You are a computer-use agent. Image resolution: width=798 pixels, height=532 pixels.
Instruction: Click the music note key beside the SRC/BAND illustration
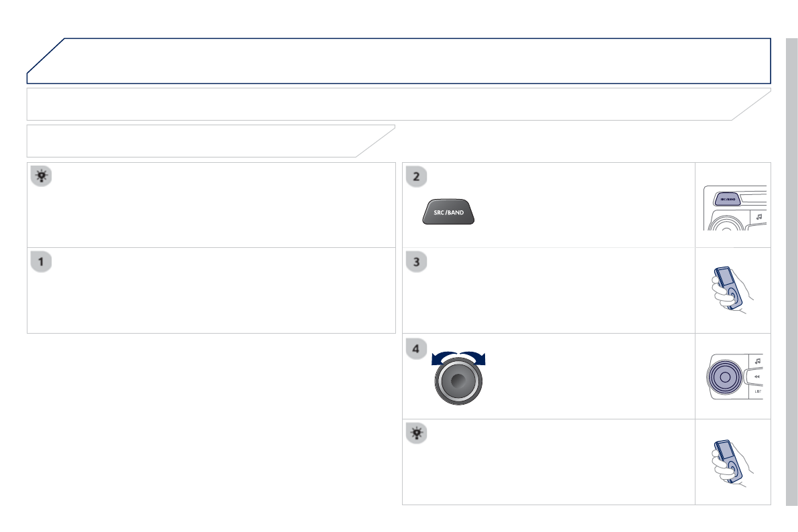click(758, 216)
